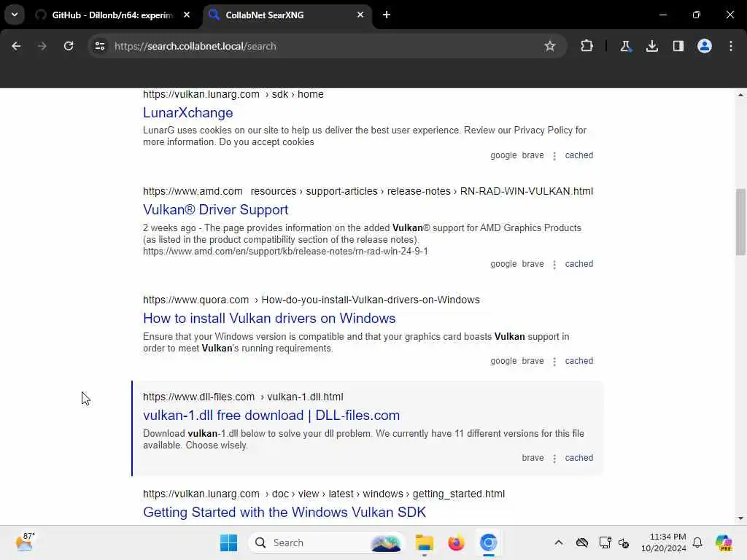Screen dimensions: 747x560
Task: Click google engine label on LunarXchange result
Action: (503, 155)
